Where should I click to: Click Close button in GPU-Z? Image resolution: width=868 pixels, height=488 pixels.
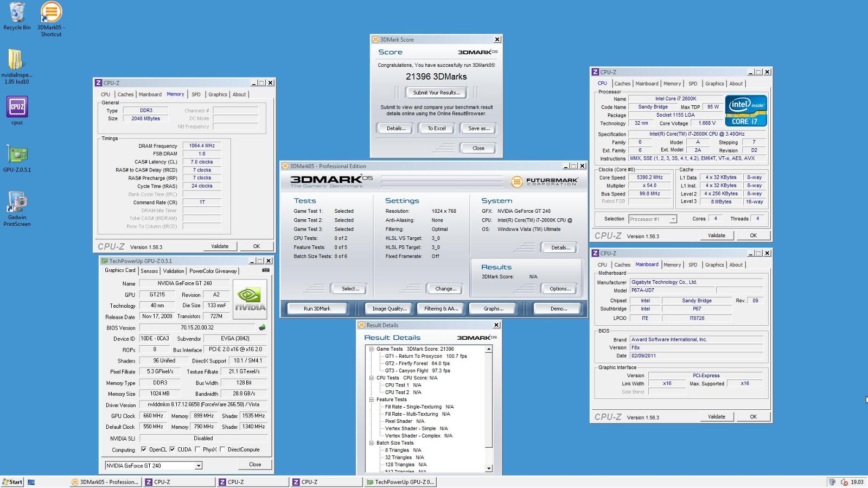(255, 465)
